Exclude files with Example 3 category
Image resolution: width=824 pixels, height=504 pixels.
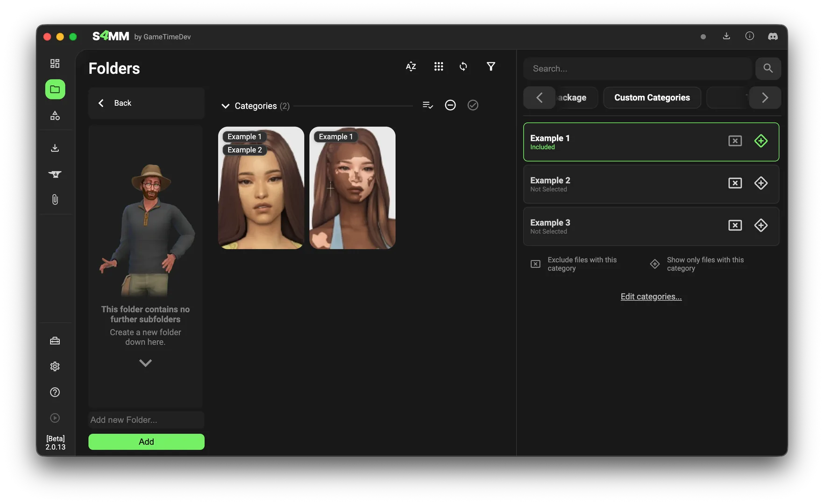tap(735, 225)
